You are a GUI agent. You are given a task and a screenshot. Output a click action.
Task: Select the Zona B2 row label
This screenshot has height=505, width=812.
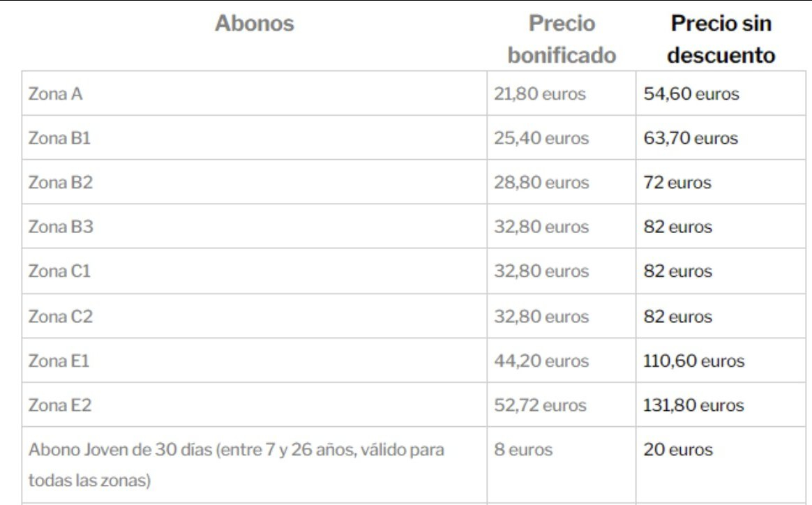60,183
